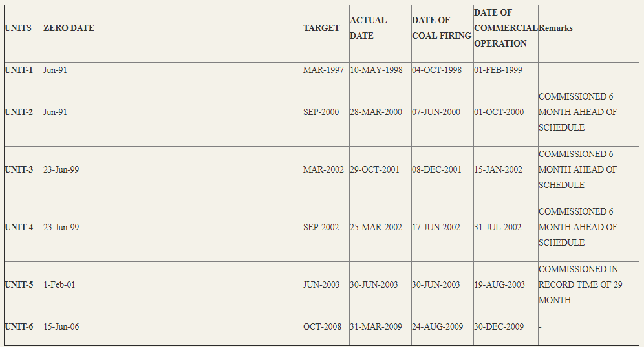
Task: Click the Remarks column header
Action: click(555, 28)
